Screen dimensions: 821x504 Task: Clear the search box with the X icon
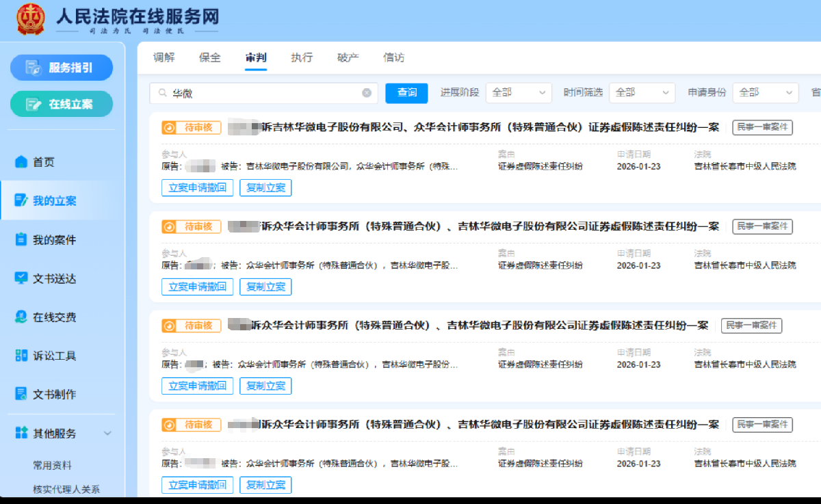[x=367, y=93]
